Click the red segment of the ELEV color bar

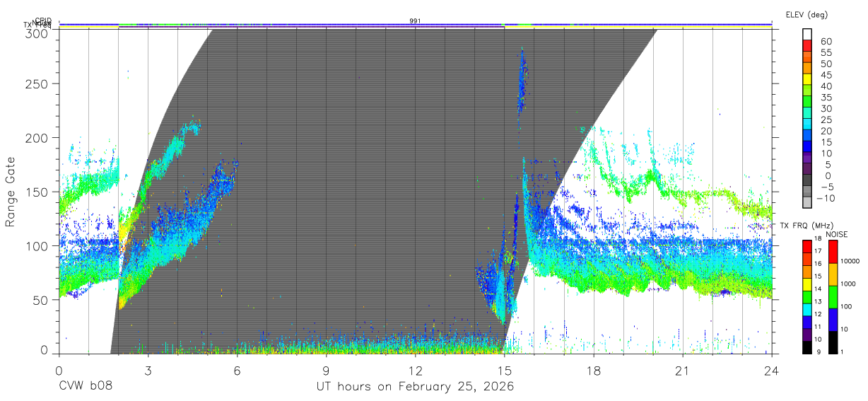point(807,47)
